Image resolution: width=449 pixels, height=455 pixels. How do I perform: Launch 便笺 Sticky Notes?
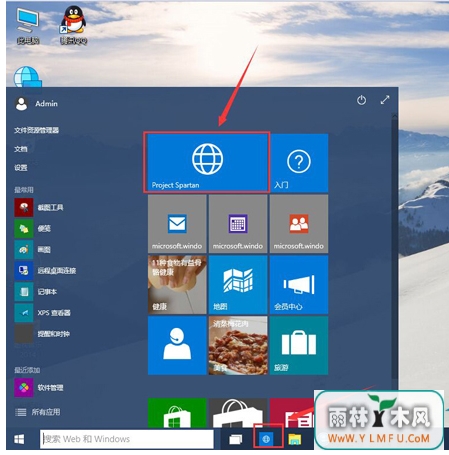(x=33, y=229)
